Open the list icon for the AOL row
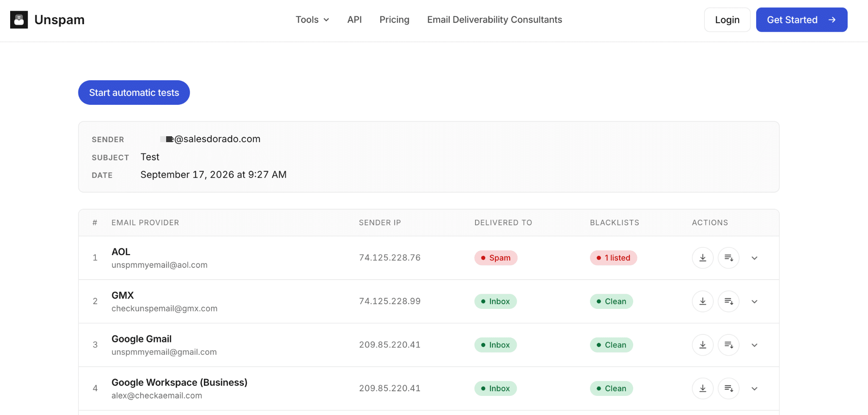 point(729,258)
